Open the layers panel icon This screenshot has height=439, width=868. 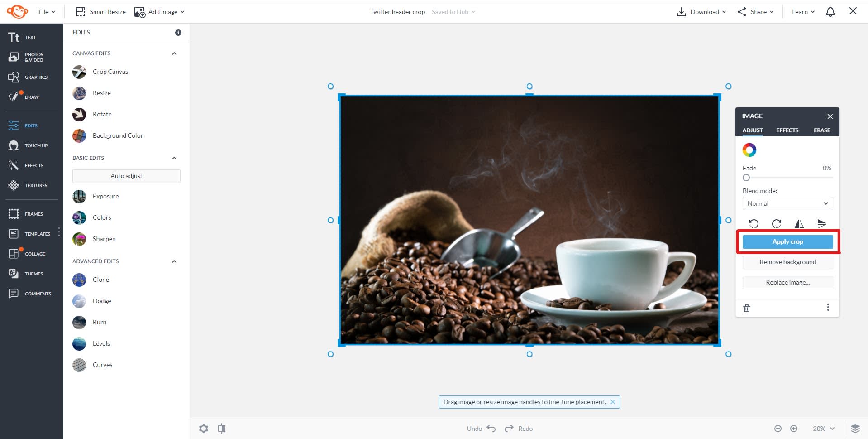click(855, 429)
